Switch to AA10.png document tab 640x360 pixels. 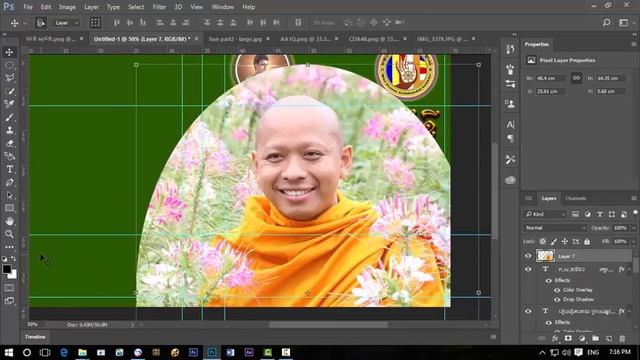pyautogui.click(x=305, y=39)
